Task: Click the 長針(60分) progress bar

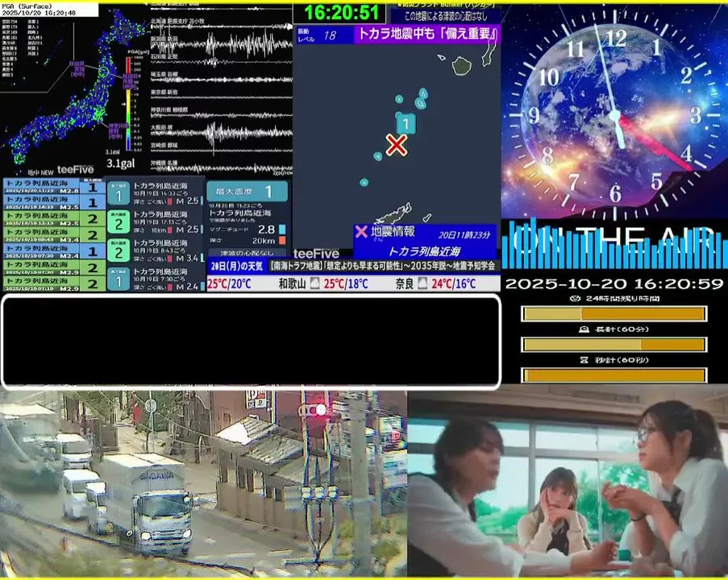Action: tap(614, 344)
